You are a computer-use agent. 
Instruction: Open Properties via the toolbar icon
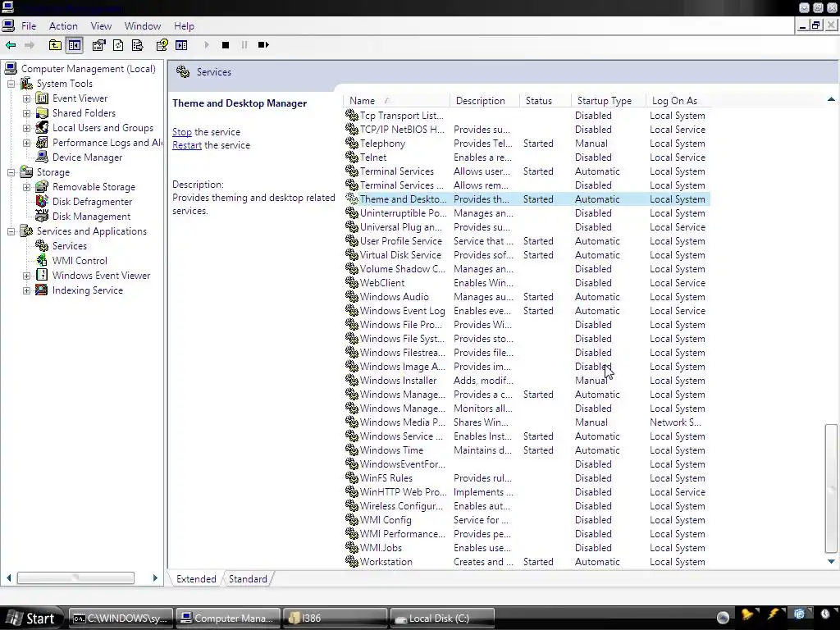[x=98, y=46]
